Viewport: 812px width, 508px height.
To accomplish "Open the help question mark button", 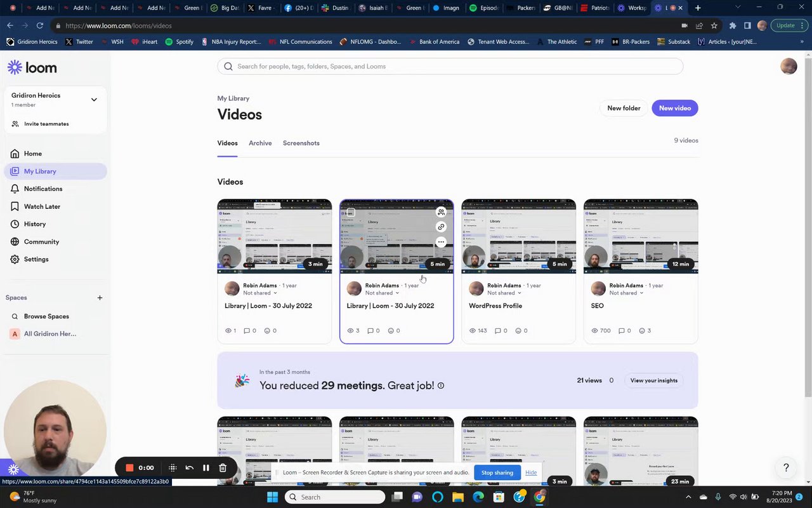I will [786, 468].
